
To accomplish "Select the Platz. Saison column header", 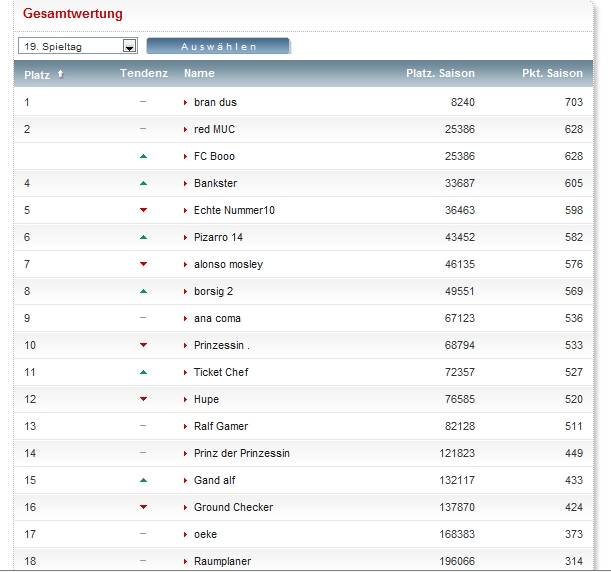I will tap(440, 73).
